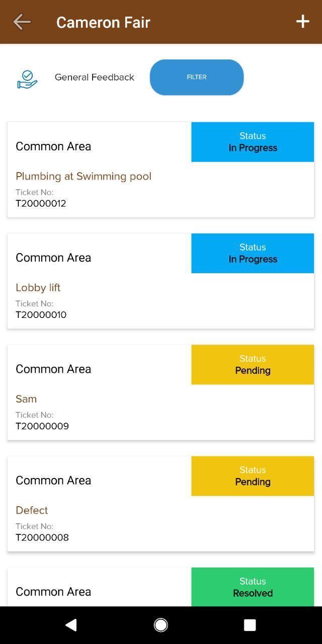Select ticket number T20000010
The height and width of the screenshot is (644, 322).
point(41,315)
